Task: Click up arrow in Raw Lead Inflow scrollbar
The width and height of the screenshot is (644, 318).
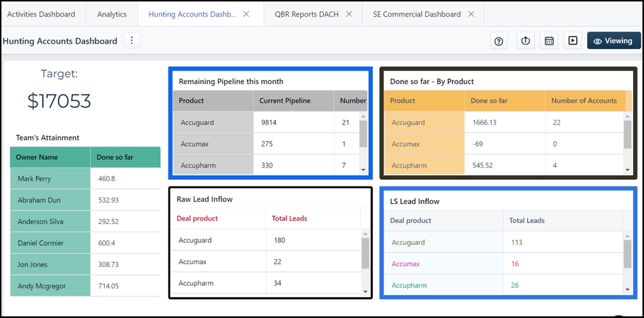Action: (x=365, y=234)
